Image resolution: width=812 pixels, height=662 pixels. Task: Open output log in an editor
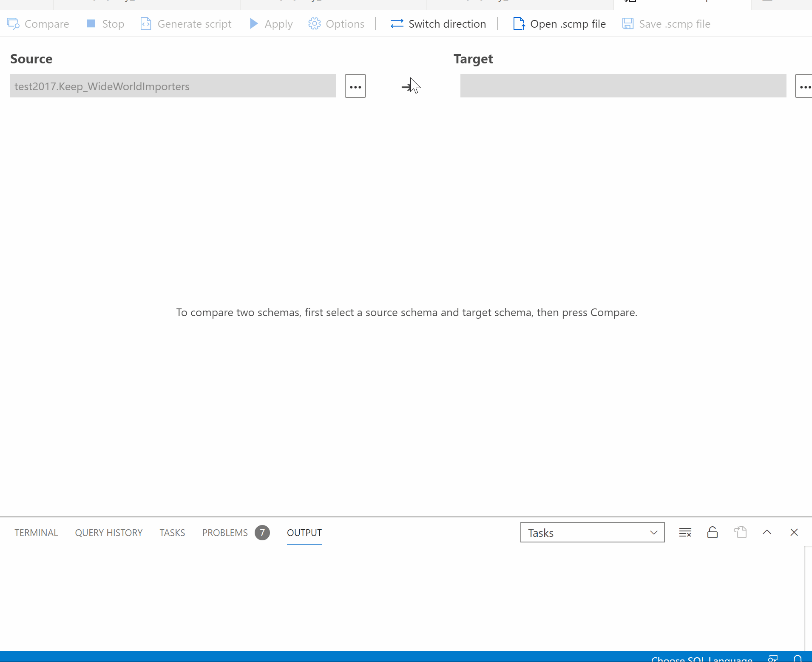[740, 532]
